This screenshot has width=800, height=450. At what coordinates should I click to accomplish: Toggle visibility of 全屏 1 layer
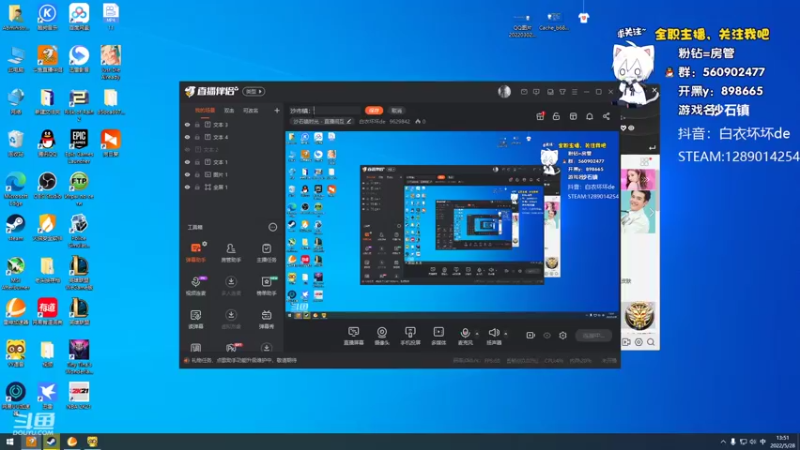(x=187, y=187)
